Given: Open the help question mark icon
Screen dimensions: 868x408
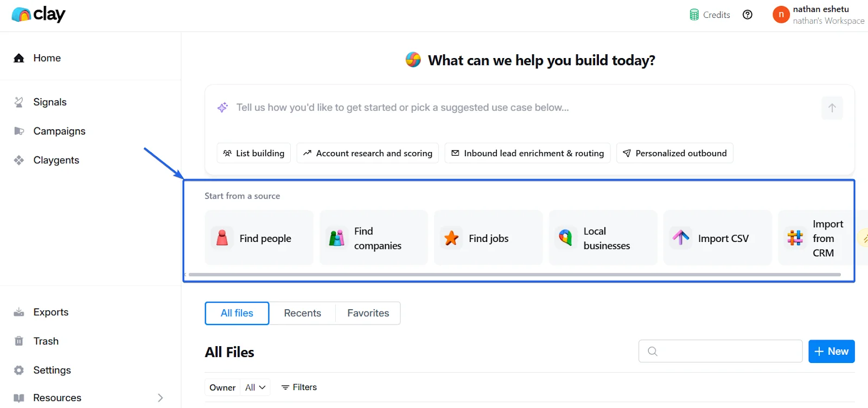Looking at the screenshot, I should pyautogui.click(x=748, y=15).
